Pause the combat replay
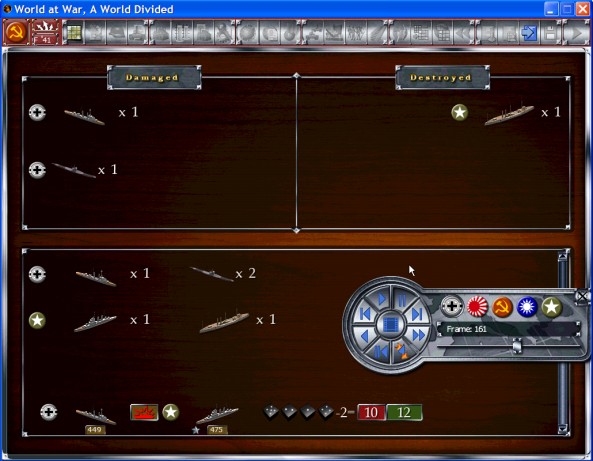This screenshot has width=593, height=461. pos(402,301)
